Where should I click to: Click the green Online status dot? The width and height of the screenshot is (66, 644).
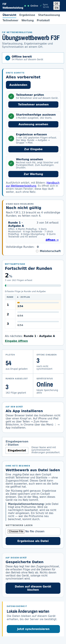(28, 6)
